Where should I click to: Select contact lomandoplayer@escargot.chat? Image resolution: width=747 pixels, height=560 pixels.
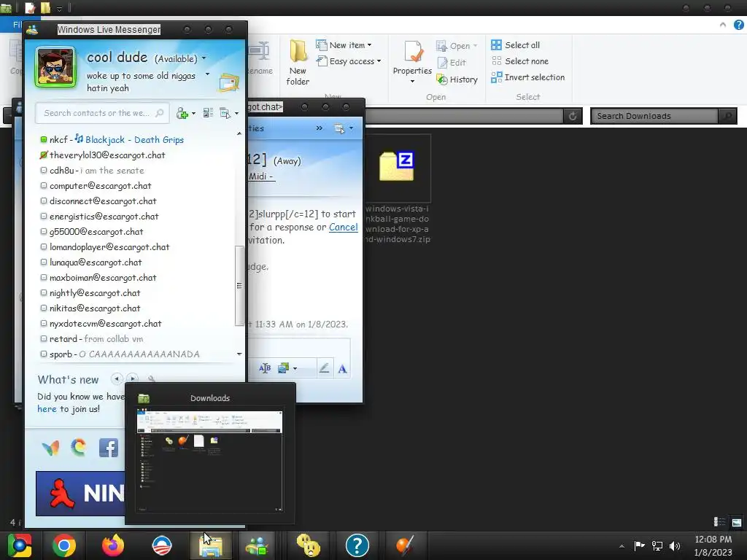coord(109,246)
